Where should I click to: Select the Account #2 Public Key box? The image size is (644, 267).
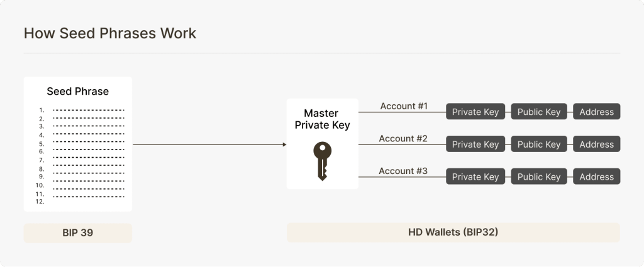click(x=538, y=144)
